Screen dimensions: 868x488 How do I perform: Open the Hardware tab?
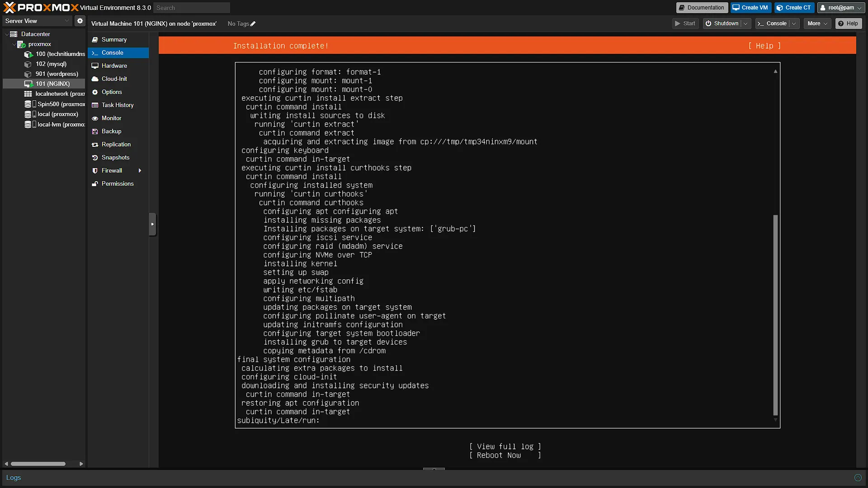click(x=118, y=66)
